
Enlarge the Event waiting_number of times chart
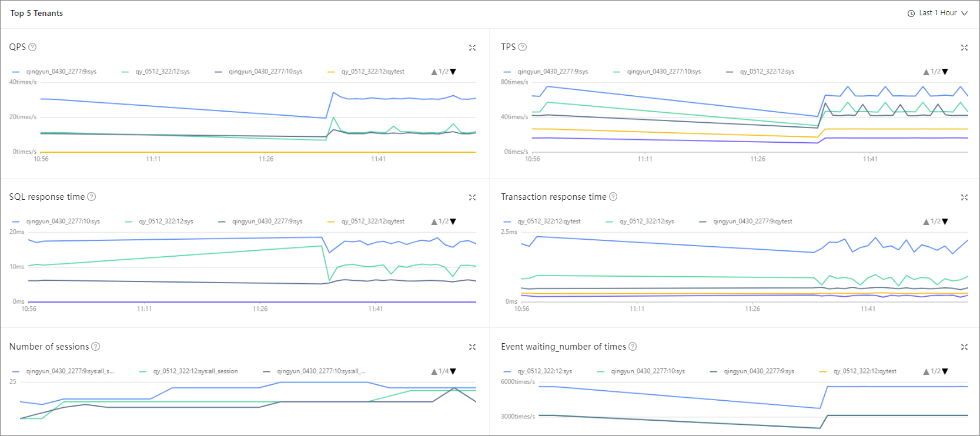[x=964, y=347]
